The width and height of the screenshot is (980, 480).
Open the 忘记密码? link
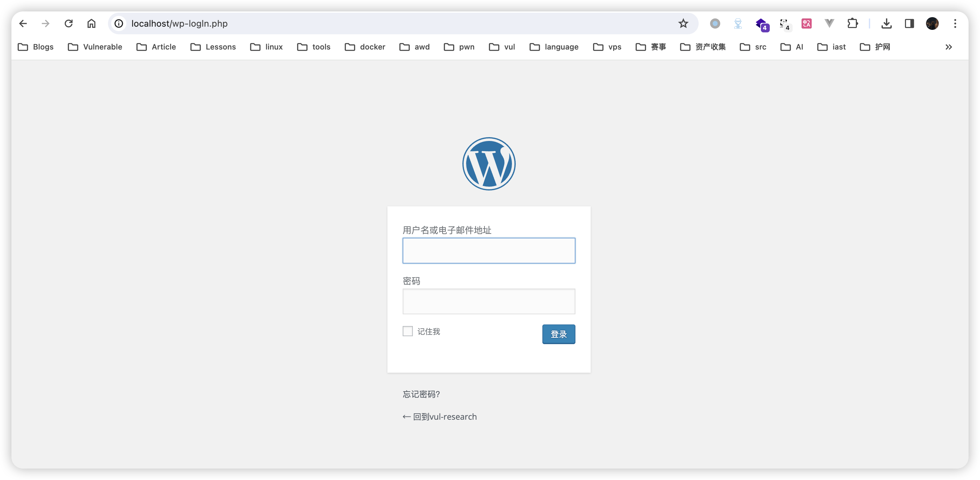click(x=421, y=394)
